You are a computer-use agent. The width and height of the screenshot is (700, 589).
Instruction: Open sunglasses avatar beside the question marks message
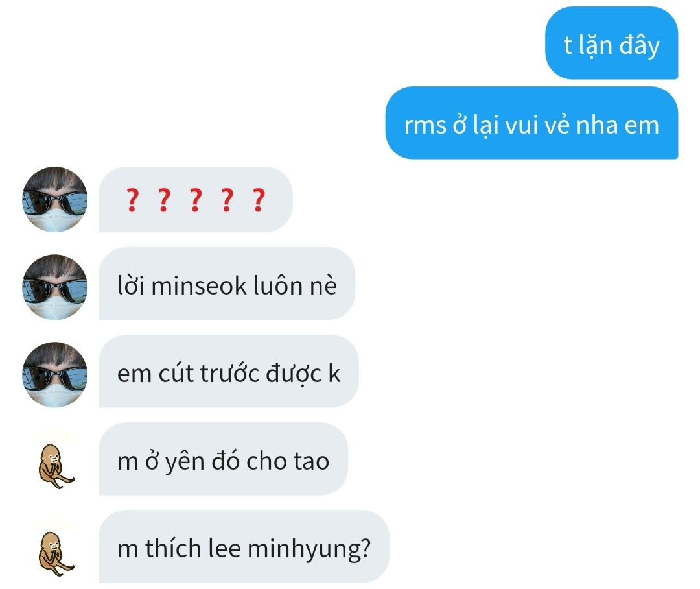tap(55, 199)
